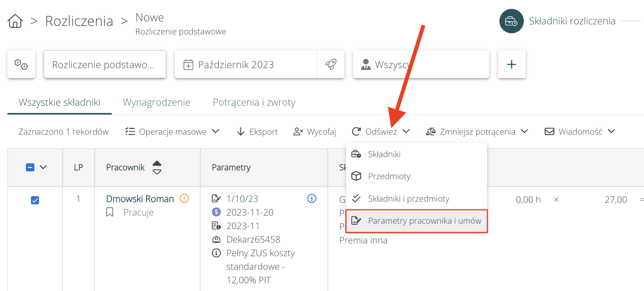The image size is (644, 291).
Task: Sort by Pracownik column arrows
Action: click(157, 168)
